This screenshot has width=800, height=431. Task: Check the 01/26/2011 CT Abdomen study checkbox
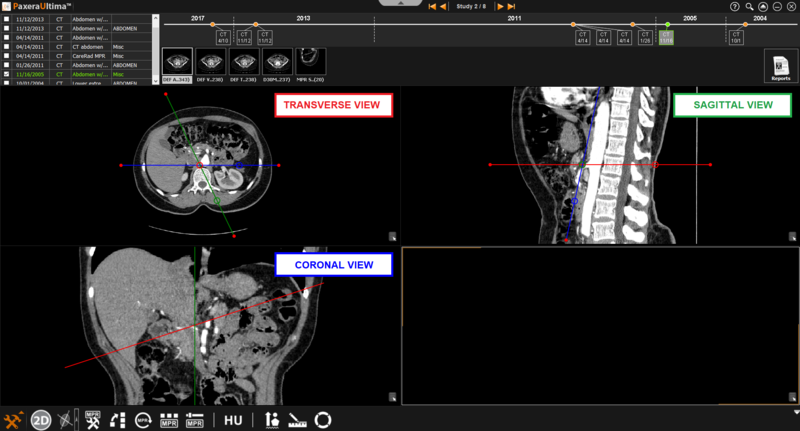pyautogui.click(x=8, y=65)
